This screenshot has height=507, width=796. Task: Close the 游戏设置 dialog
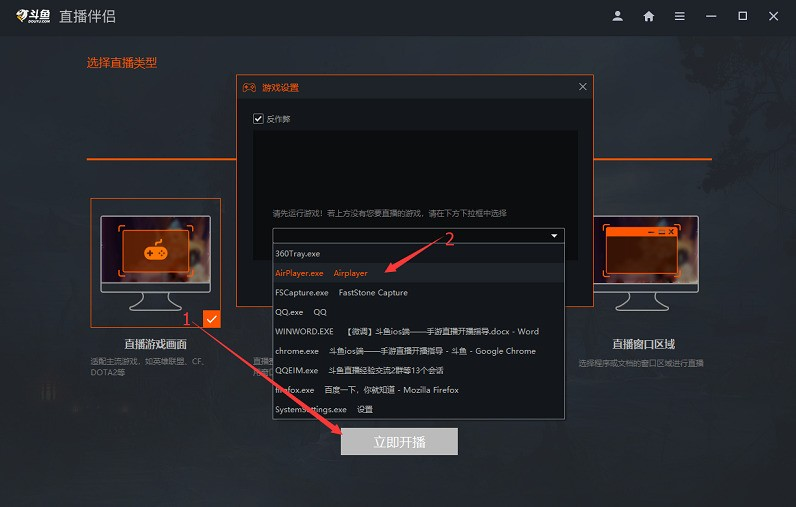[x=582, y=88]
